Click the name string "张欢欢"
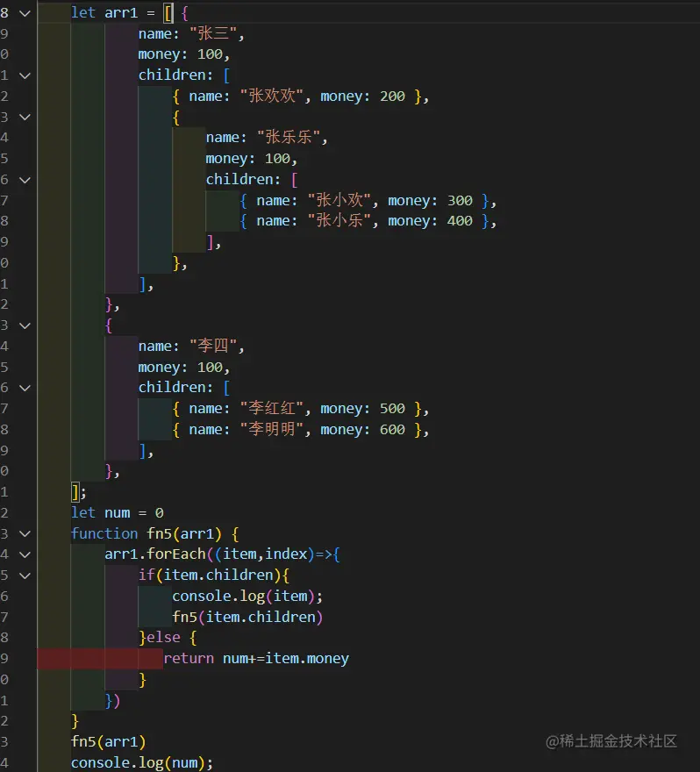This screenshot has width=700, height=772. pos(272,96)
